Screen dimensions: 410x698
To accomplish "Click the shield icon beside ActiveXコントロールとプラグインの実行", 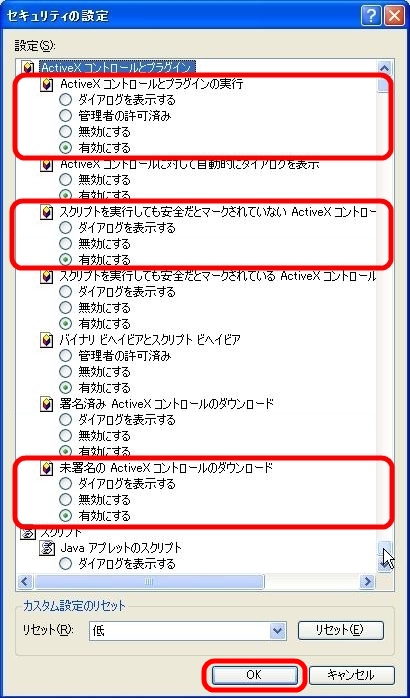I will [47, 84].
